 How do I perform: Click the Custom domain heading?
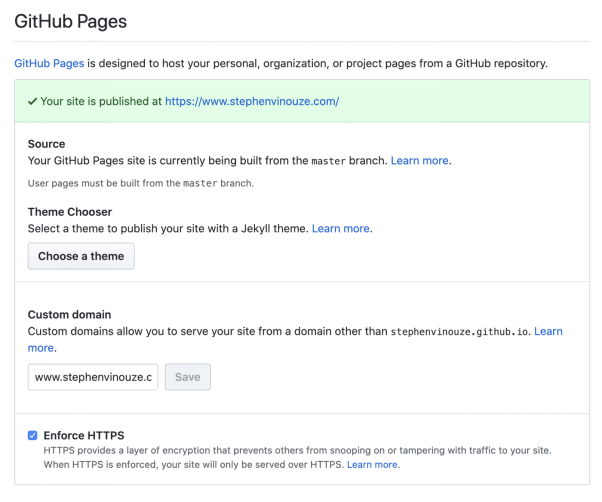69,314
